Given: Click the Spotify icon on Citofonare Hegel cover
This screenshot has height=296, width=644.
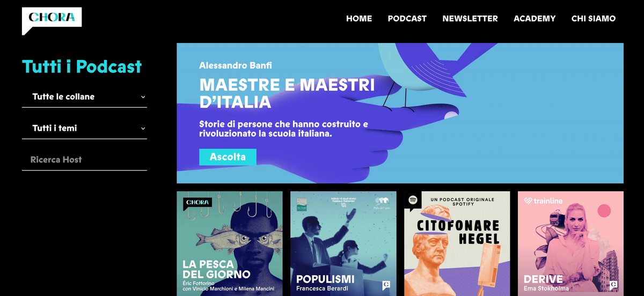Looking at the screenshot, I should coord(413,200).
